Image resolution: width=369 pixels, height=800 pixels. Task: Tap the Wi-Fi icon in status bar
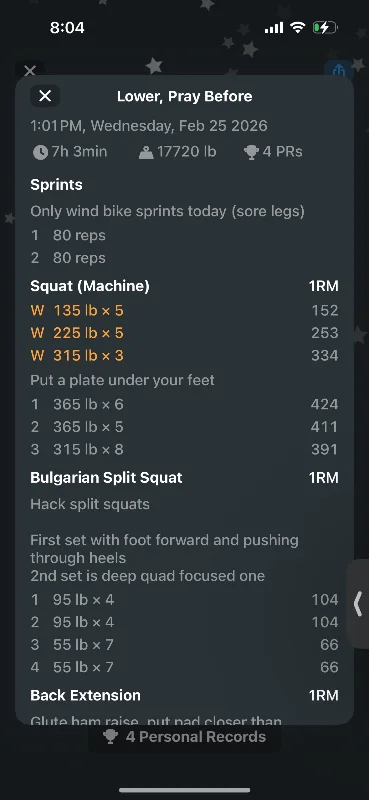[298, 28]
